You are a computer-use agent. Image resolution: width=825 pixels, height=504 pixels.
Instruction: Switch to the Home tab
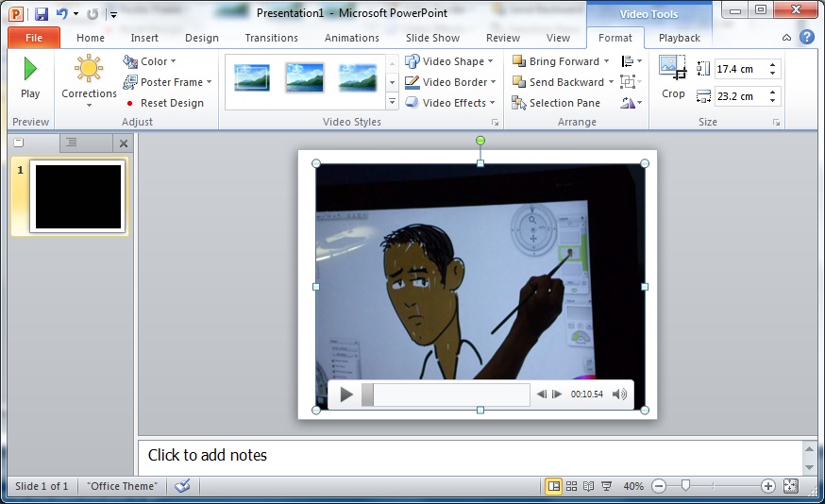click(91, 38)
